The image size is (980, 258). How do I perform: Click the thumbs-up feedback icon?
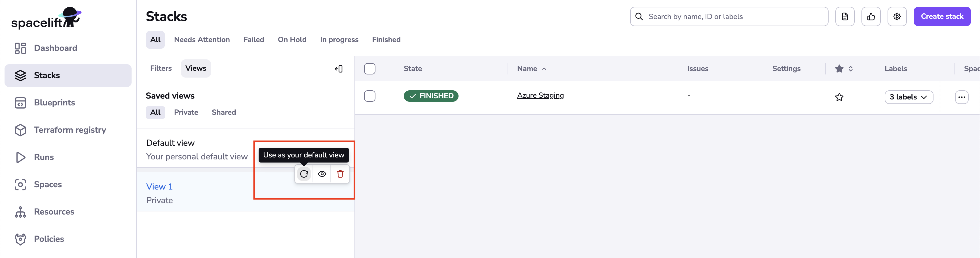click(871, 16)
